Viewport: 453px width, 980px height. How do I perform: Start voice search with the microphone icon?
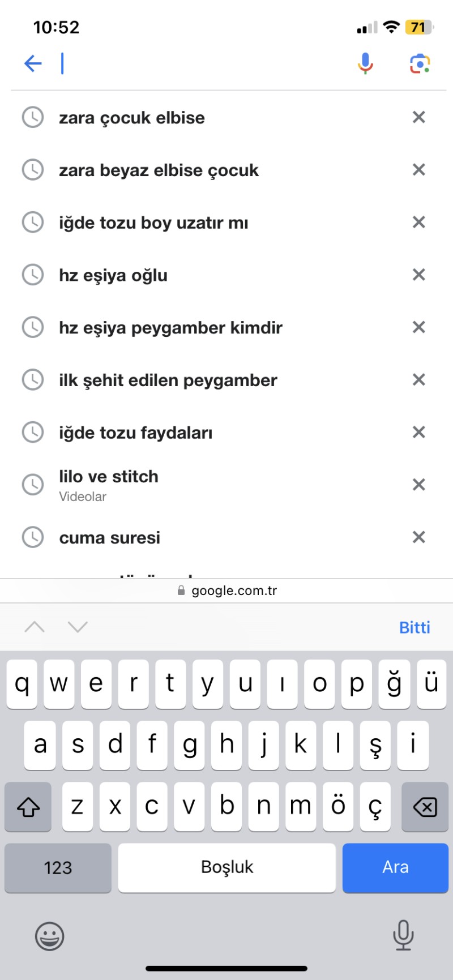pyautogui.click(x=365, y=63)
